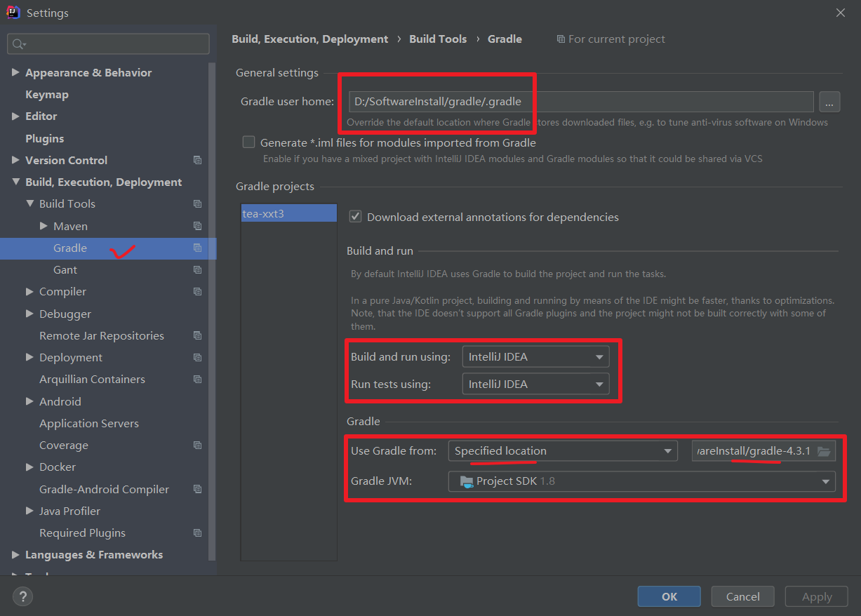The width and height of the screenshot is (861, 616).
Task: Click the Project SDK folder icon in Gradle JVM
Action: pos(466,482)
